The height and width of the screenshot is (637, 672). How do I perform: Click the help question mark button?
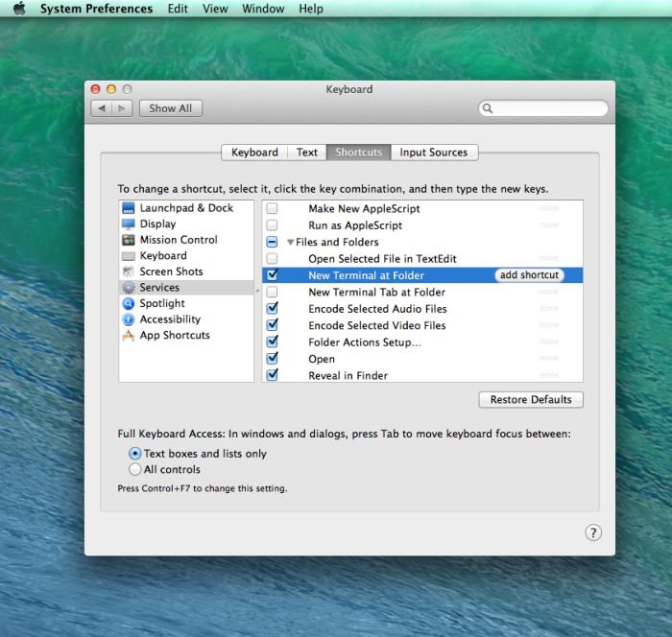pyautogui.click(x=593, y=532)
